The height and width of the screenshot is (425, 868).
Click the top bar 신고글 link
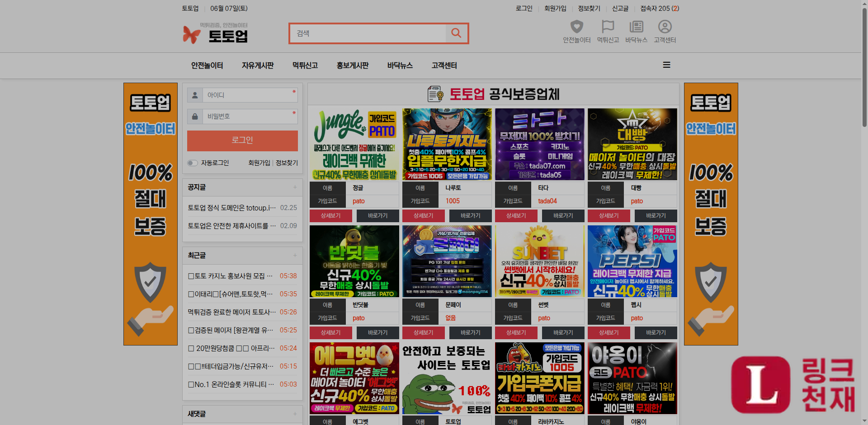620,9
